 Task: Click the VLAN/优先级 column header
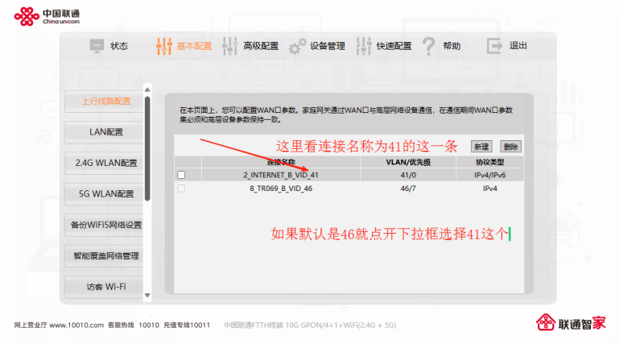click(408, 162)
